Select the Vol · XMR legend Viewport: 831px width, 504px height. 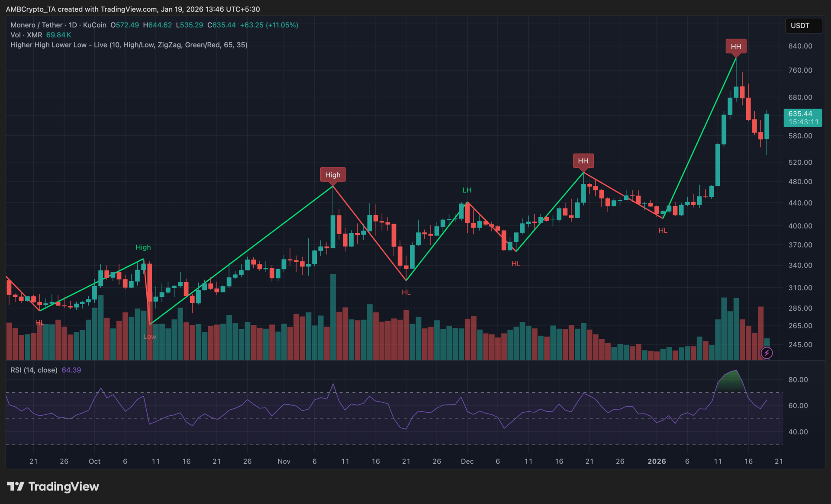pyautogui.click(x=26, y=35)
